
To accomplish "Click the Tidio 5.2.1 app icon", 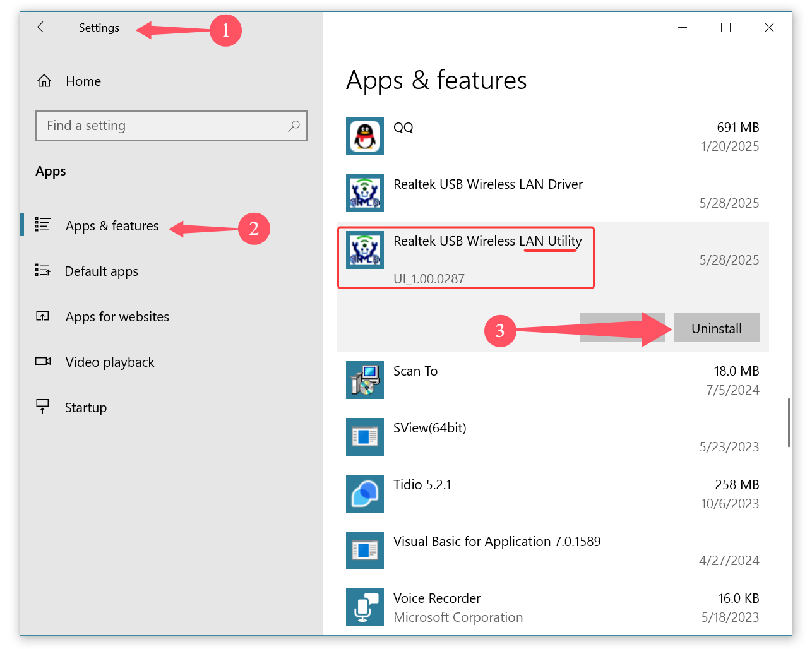I will coord(365,494).
